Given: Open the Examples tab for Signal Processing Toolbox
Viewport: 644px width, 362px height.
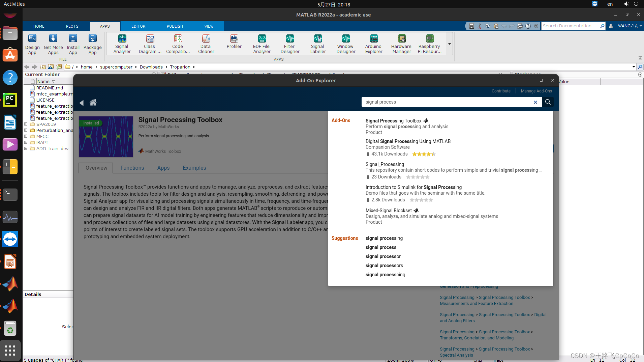Looking at the screenshot, I should pyautogui.click(x=194, y=168).
